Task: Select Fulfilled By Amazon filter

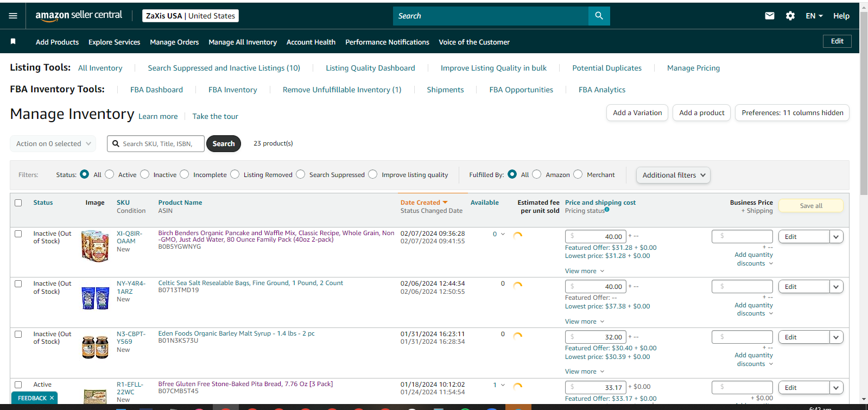Action: (537, 174)
